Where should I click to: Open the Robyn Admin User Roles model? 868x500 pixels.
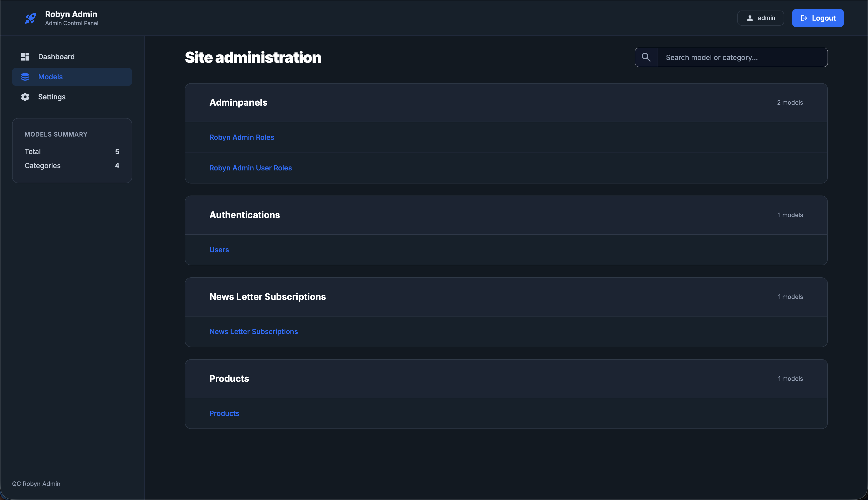pos(250,168)
